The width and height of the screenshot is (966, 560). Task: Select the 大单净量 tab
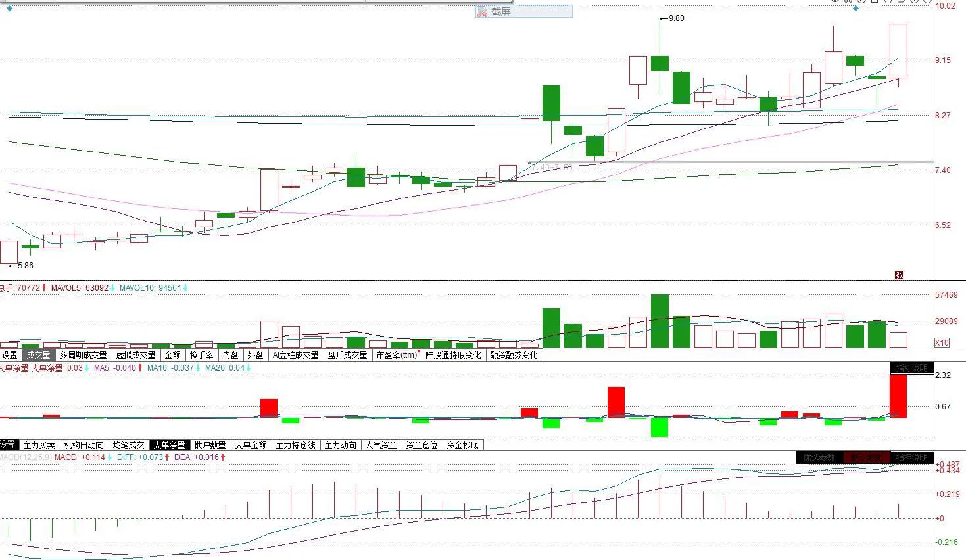point(170,445)
